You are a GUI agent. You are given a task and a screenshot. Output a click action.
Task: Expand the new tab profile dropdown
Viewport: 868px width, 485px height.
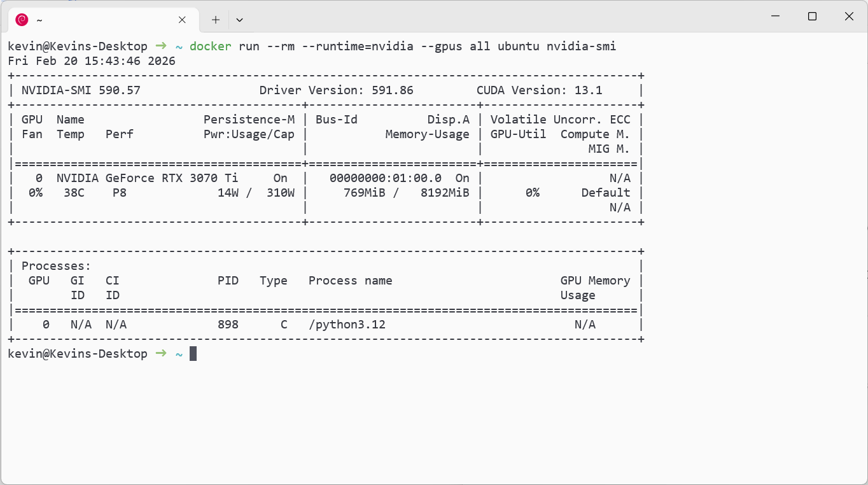coord(239,20)
